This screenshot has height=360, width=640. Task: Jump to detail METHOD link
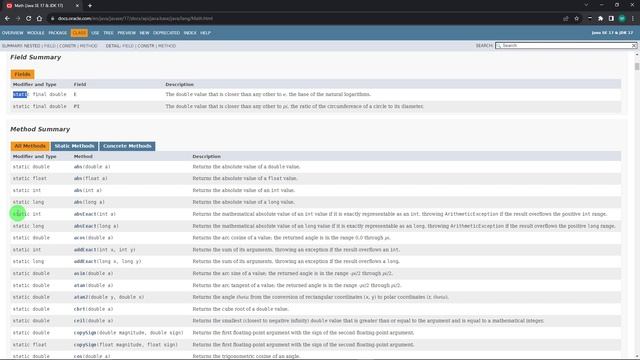coord(167,46)
